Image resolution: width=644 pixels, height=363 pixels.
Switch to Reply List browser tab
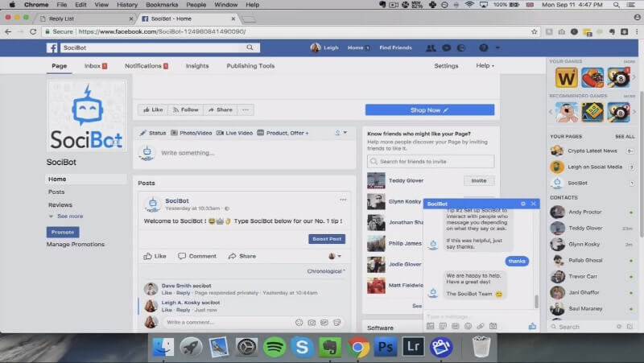(85, 19)
